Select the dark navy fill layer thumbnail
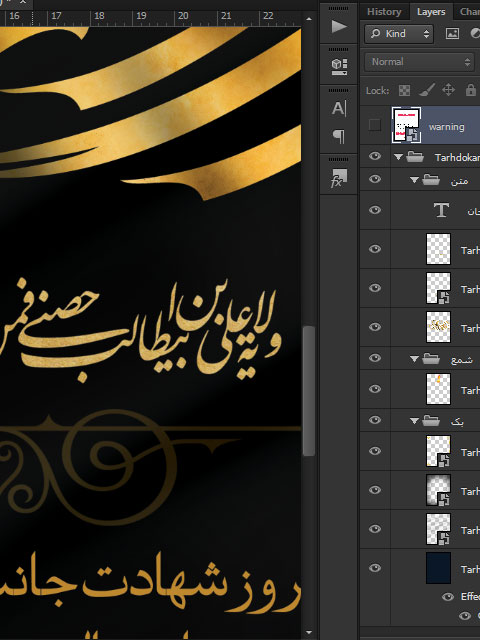 pos(438,568)
